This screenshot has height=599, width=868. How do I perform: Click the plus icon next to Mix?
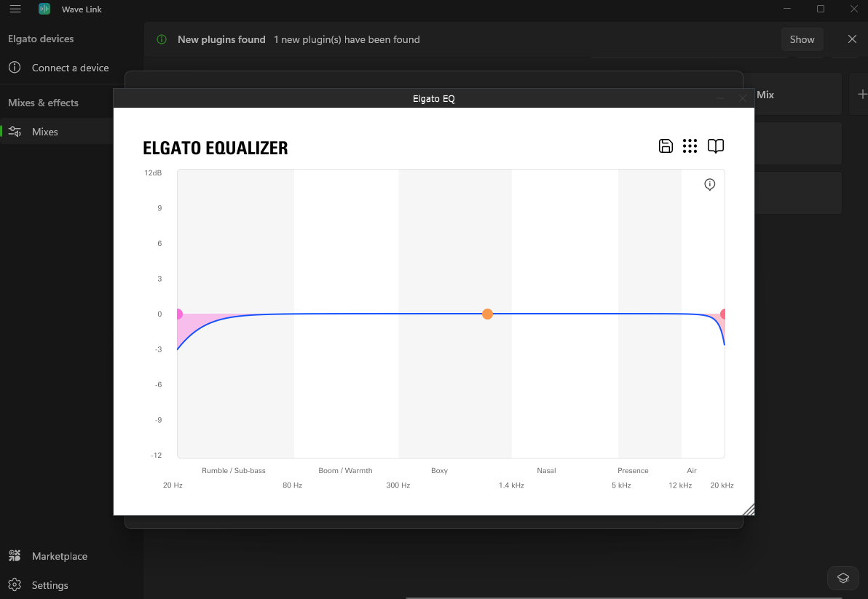(x=862, y=95)
